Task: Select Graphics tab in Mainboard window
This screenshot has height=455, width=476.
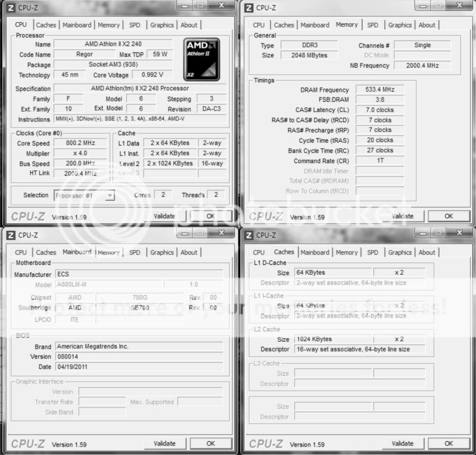Action: 162,253
